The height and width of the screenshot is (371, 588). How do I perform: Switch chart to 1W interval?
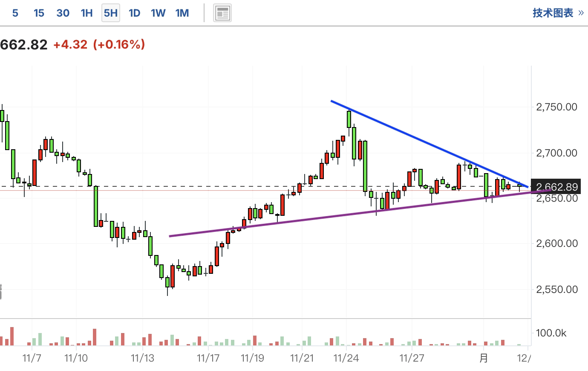point(158,13)
